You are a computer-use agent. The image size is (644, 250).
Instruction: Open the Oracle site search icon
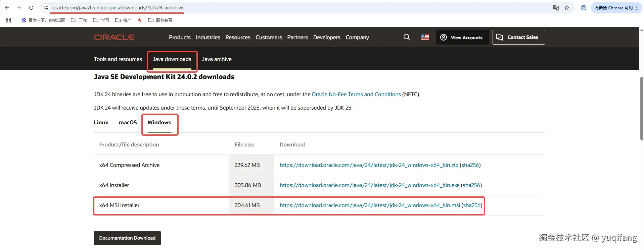(407, 37)
